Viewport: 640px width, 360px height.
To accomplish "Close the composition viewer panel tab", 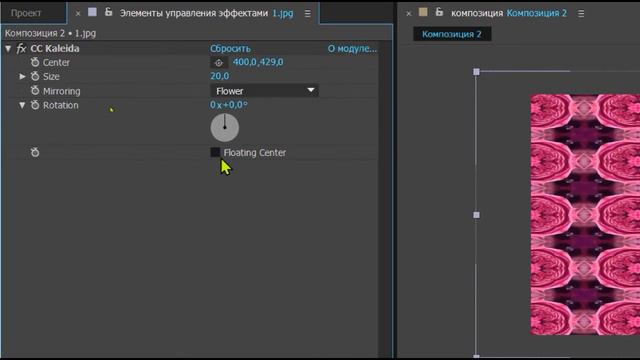I will pos(409,13).
